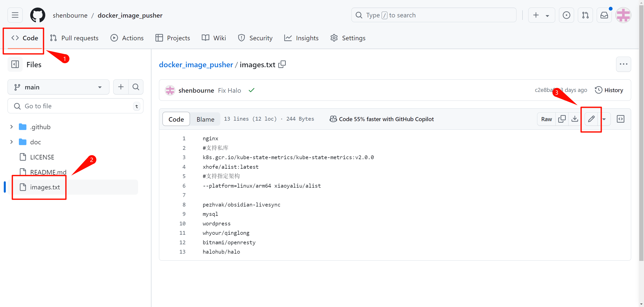Search this repository via magnifier button
Screen dimensions: 644x307
coord(136,87)
